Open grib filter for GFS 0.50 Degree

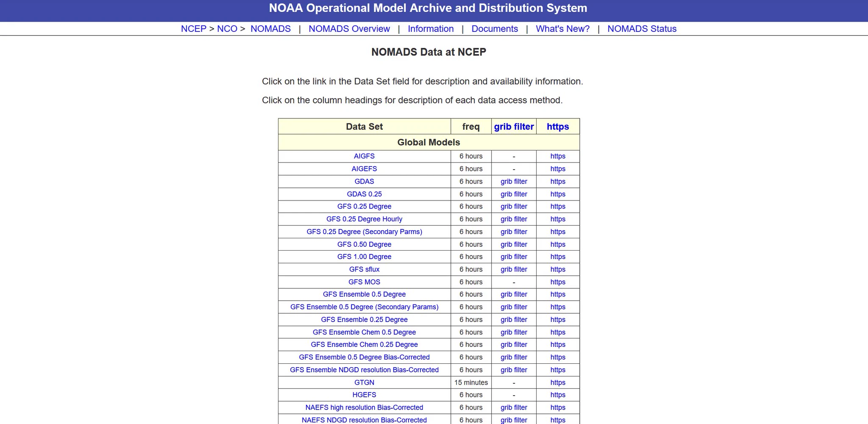tap(514, 244)
